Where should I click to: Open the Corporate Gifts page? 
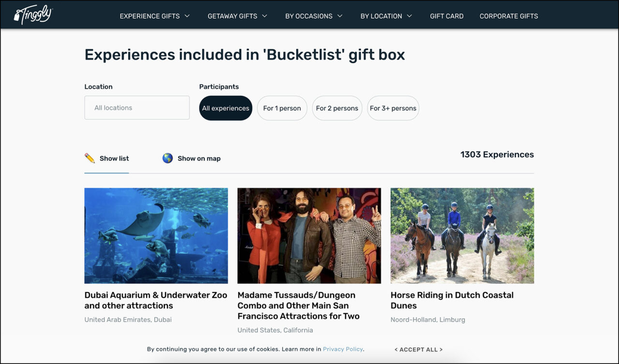[509, 15]
